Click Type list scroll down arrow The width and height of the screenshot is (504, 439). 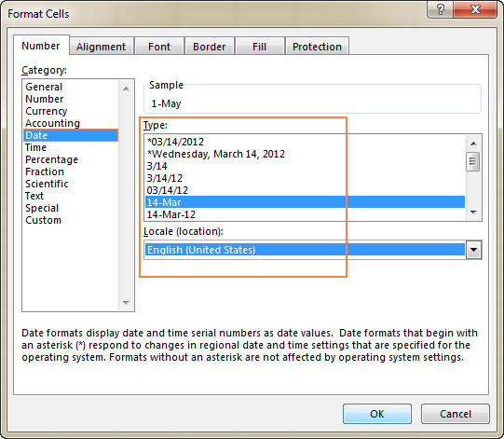coord(473,213)
